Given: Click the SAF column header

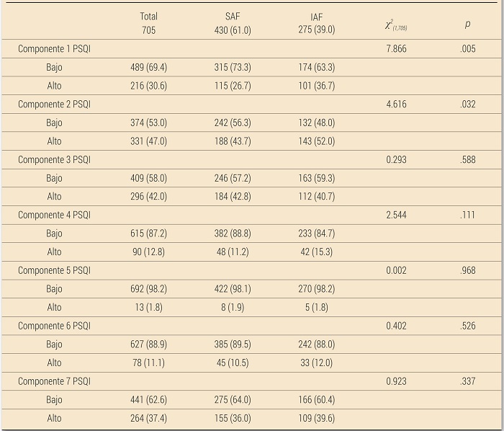Looking at the screenshot, I should tap(232, 23).
